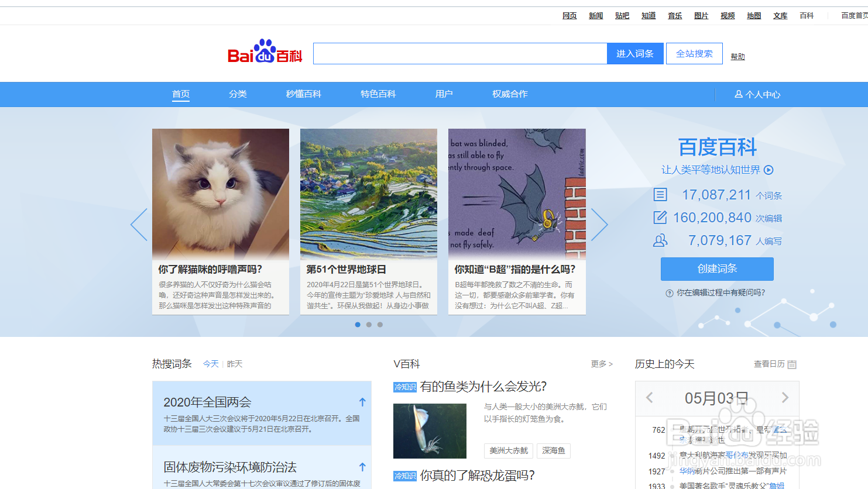Open the 新闻 top link
This screenshot has height=489, width=868.
tap(596, 16)
